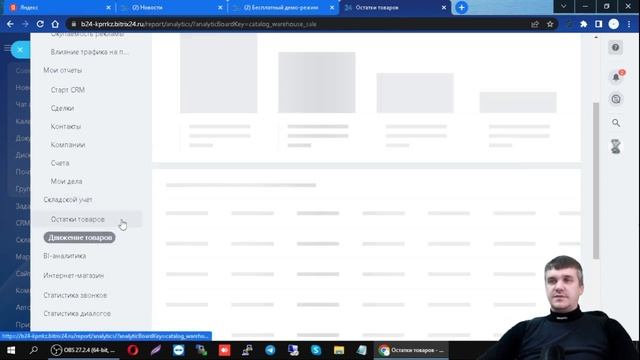Open the Складской учет section
Screen dimensions: 640x360
[x=68, y=200]
